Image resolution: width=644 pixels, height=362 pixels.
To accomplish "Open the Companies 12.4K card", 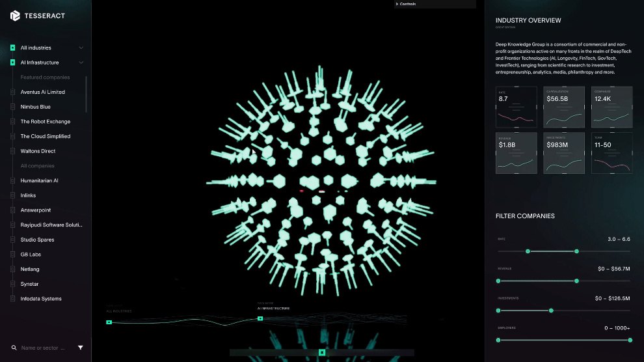I will (x=612, y=107).
